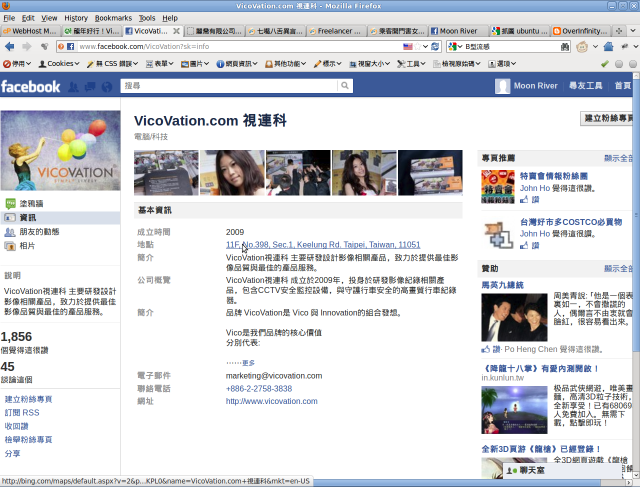
Task: Click the like thumb under 台灣好市多COSTCO
Action: (x=524, y=245)
